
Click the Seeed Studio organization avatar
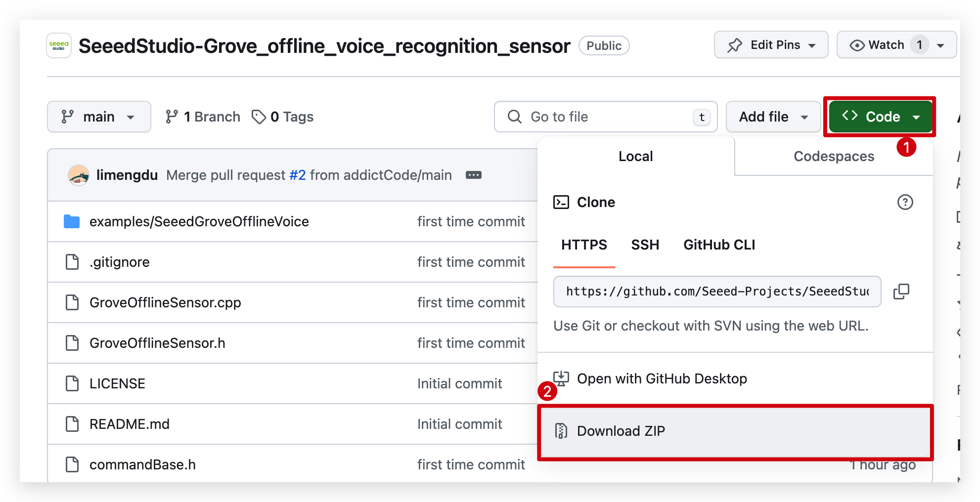(x=59, y=46)
